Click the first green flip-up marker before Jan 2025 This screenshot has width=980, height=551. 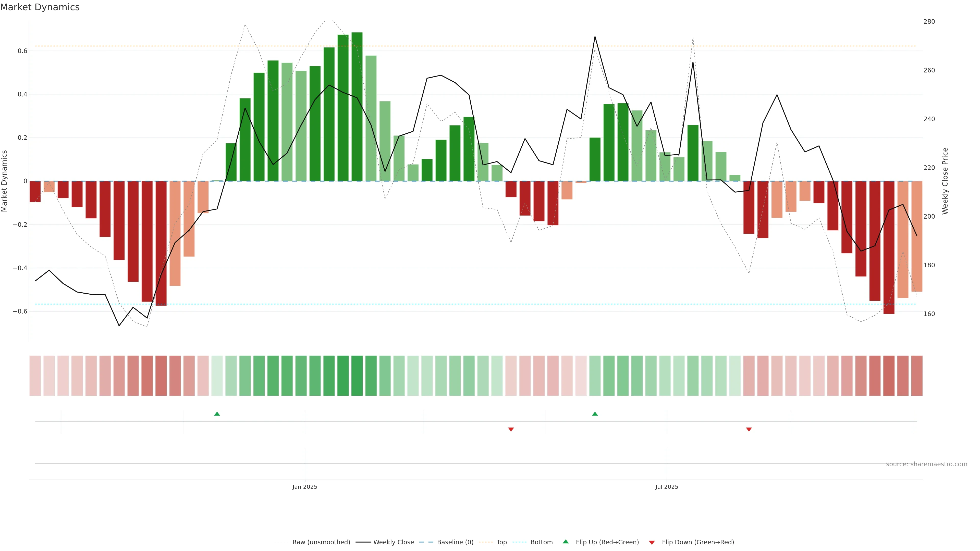tap(217, 414)
